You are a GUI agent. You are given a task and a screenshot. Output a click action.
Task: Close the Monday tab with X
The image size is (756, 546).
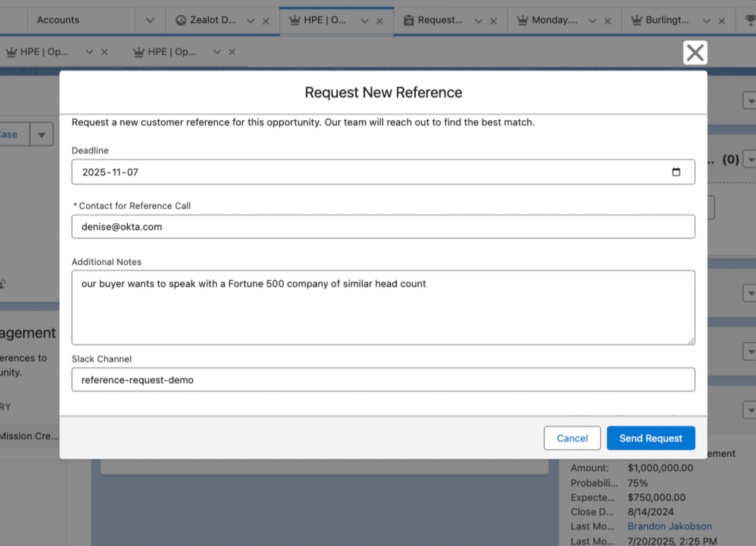[607, 21]
